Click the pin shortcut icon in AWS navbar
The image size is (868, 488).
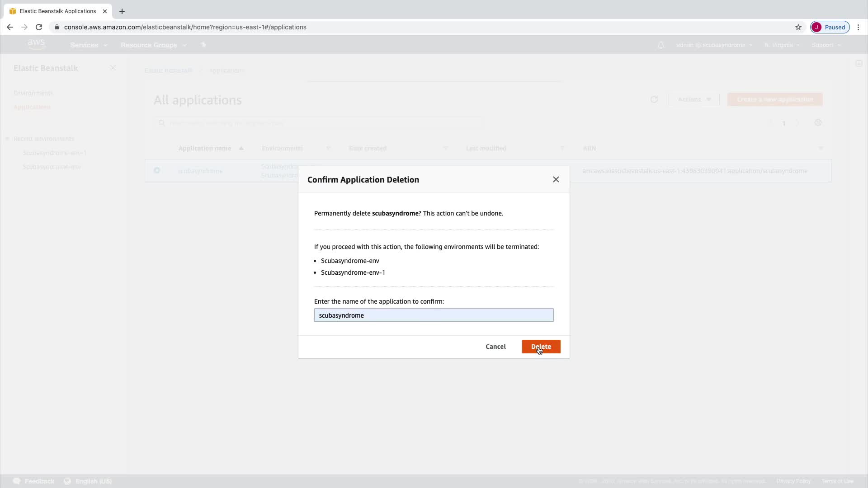[203, 45]
